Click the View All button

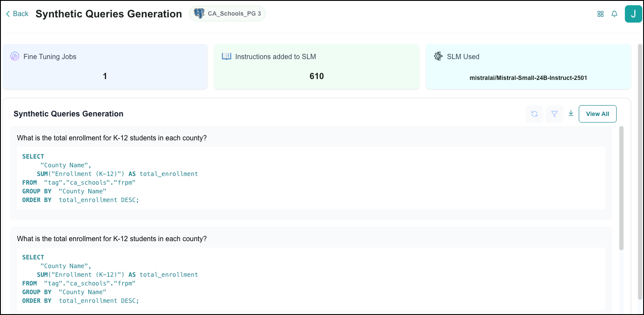(597, 114)
